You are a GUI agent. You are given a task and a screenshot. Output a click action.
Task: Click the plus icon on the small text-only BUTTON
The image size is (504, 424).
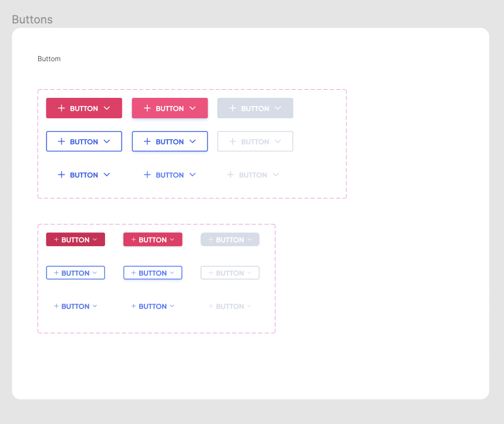point(56,306)
